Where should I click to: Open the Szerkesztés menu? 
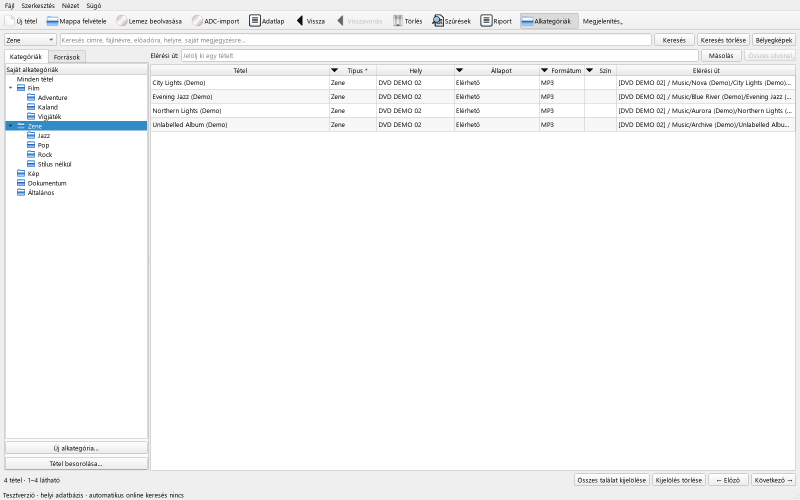38,6
